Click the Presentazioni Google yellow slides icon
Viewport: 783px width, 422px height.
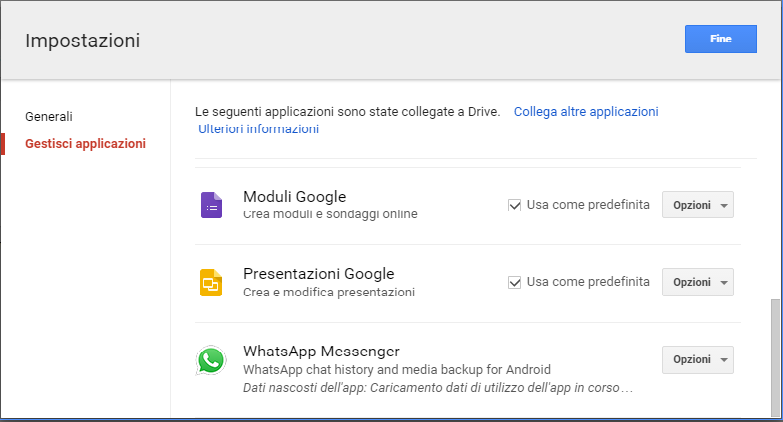tap(211, 283)
